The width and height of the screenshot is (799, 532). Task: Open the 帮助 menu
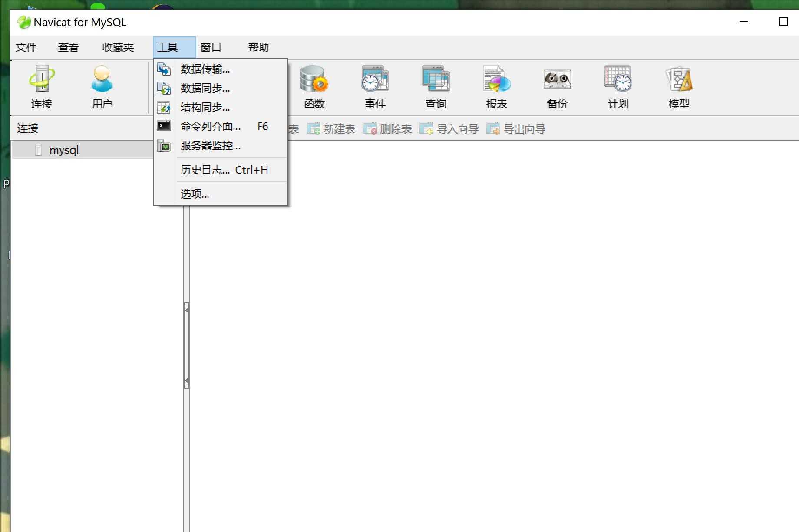tap(259, 47)
